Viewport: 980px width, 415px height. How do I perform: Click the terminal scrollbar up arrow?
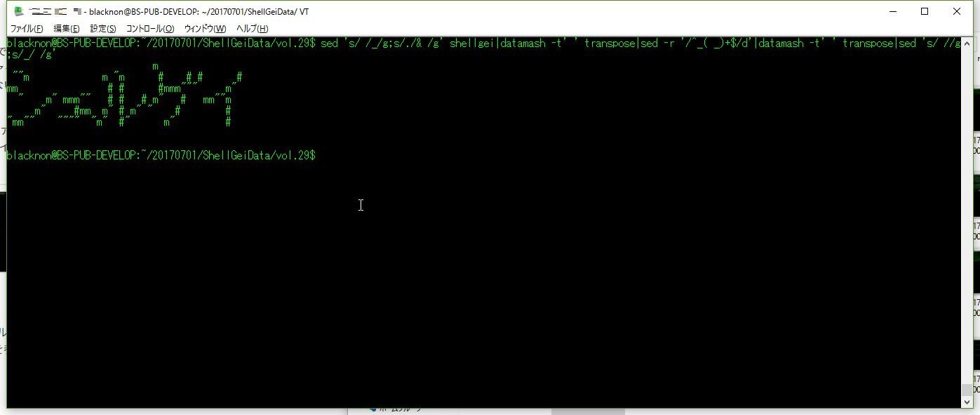(967, 42)
